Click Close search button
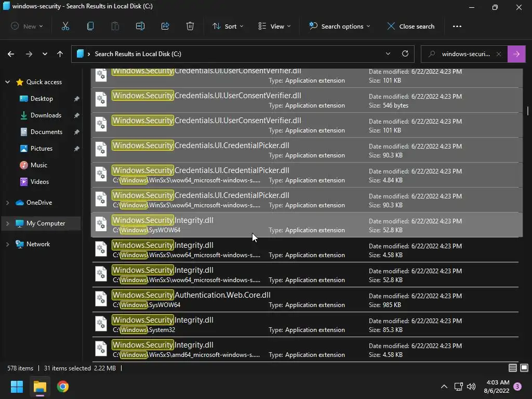The image size is (532, 399). pyautogui.click(x=411, y=26)
